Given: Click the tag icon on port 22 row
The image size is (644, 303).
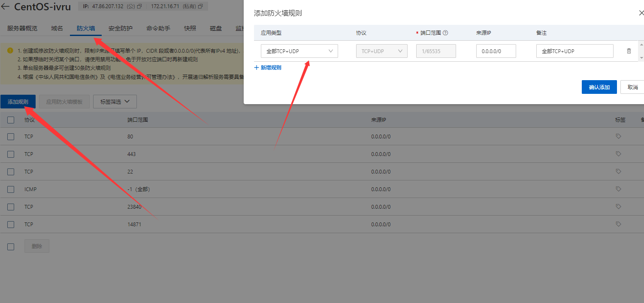Looking at the screenshot, I should [618, 171].
